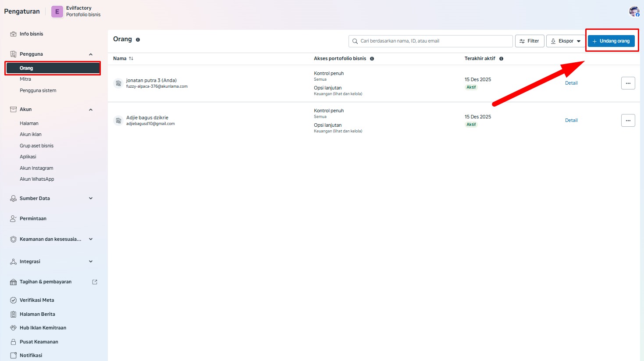View Detail for Adjie bagus dzikrie

click(x=571, y=120)
